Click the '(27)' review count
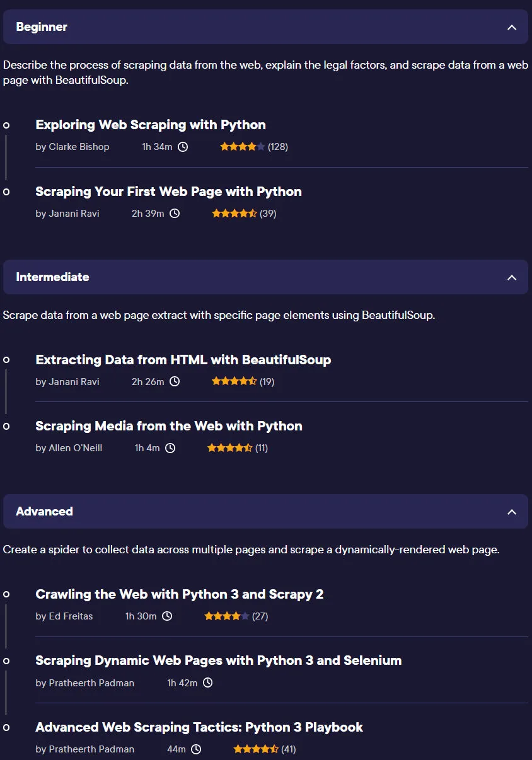 pyautogui.click(x=260, y=616)
